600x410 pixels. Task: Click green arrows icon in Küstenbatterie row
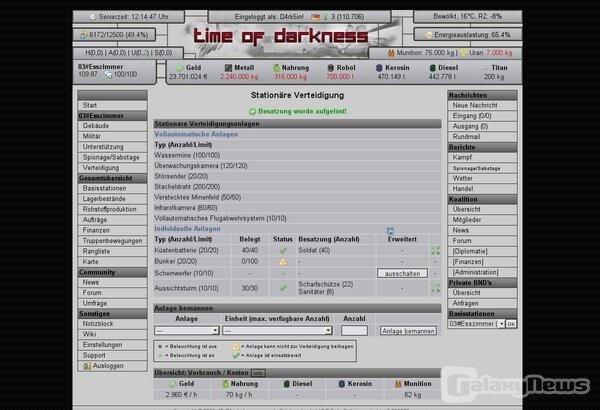pyautogui.click(x=435, y=250)
